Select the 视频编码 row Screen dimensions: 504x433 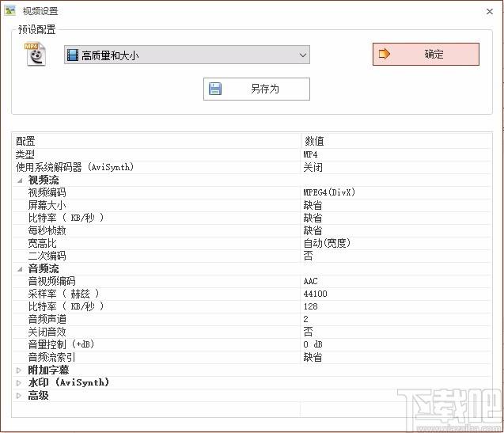[252, 192]
